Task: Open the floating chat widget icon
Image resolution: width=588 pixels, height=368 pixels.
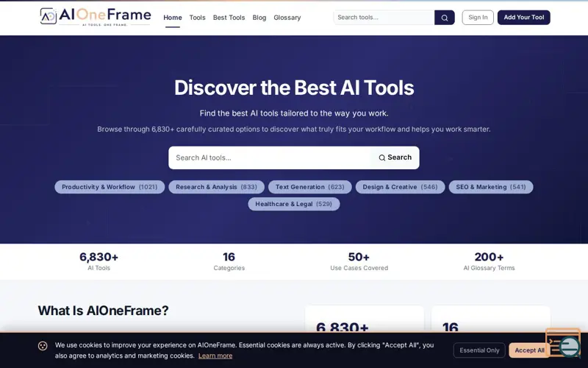Action: 568,346
